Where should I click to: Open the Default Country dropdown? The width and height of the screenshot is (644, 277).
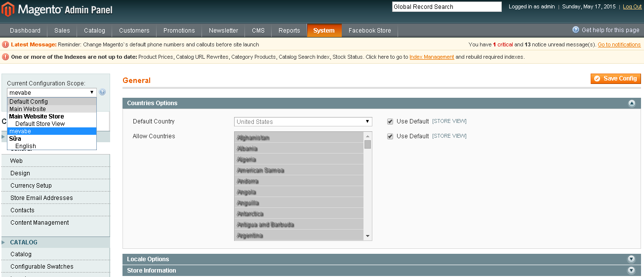point(303,121)
